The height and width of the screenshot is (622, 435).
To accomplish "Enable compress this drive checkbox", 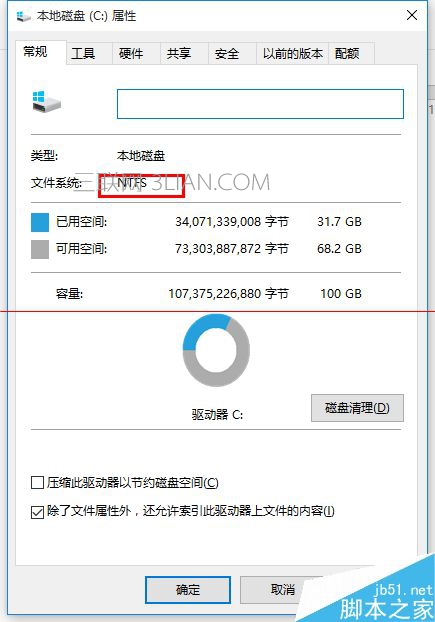I will [37, 483].
